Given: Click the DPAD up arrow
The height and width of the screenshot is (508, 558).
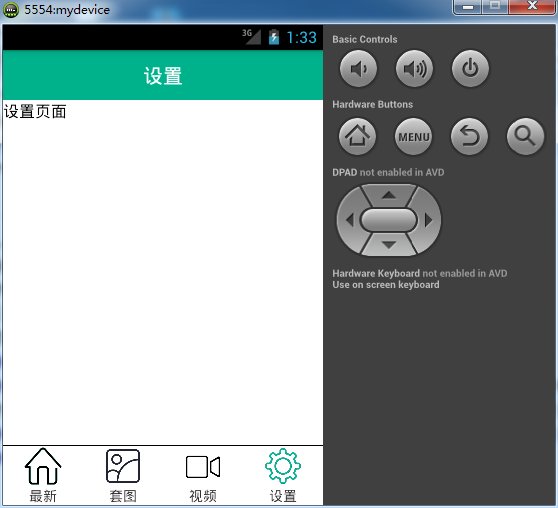Looking at the screenshot, I should coord(389,195).
